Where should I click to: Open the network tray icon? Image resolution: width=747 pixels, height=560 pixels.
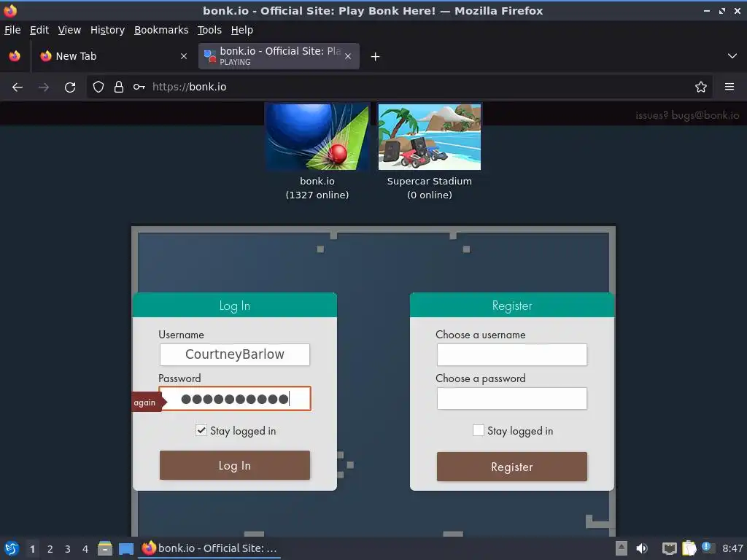670,548
